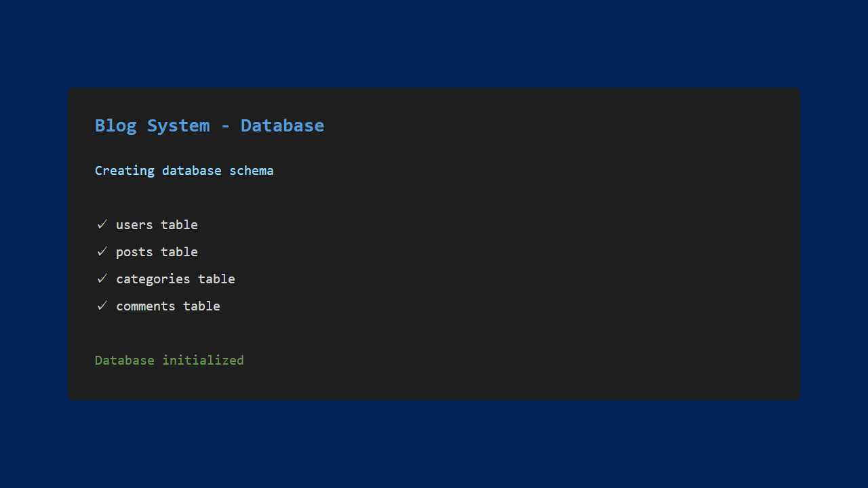This screenshot has width=868, height=488.
Task: Click "table" in the users table row
Action: click(179, 225)
